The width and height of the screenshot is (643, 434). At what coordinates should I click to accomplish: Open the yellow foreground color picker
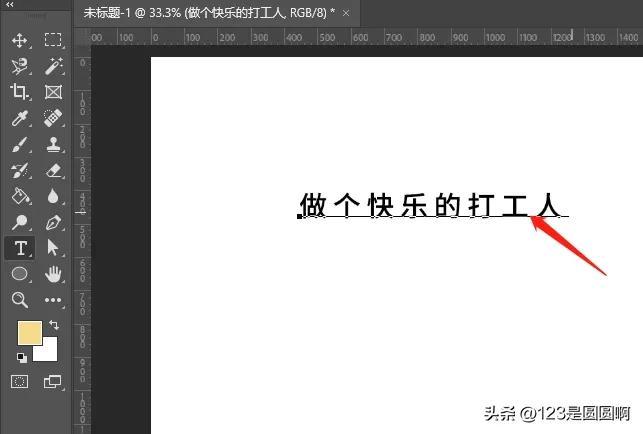pos(30,333)
